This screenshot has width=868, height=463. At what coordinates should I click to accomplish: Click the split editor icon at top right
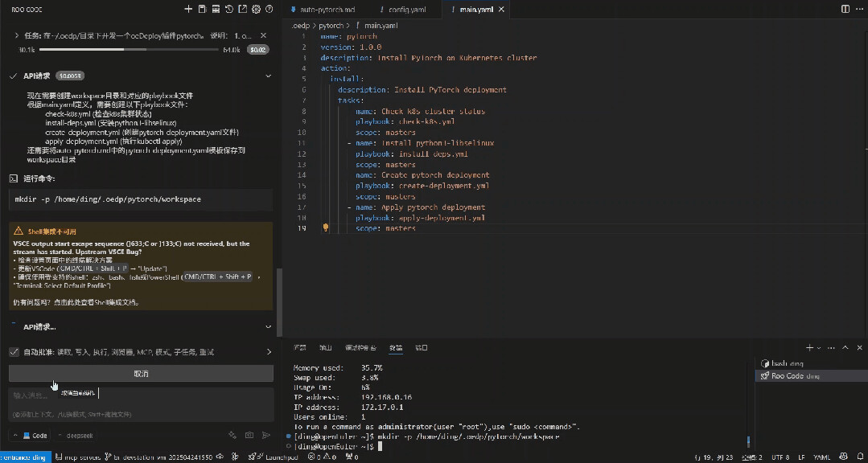coord(845,9)
